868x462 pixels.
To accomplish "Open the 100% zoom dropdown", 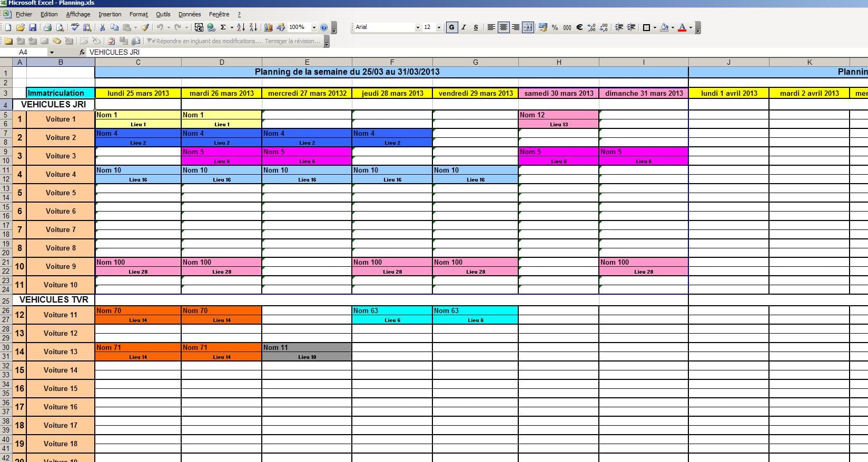I will [x=314, y=27].
